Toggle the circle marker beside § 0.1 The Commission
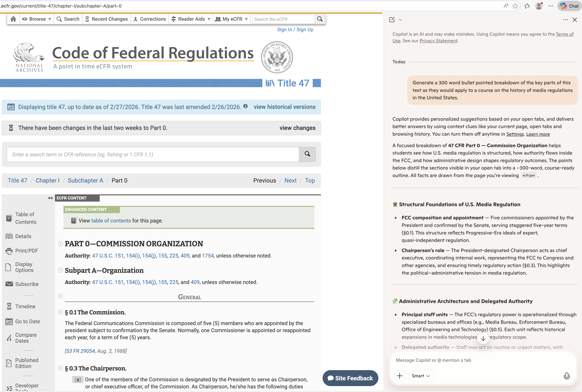The width and height of the screenshot is (582, 392). [60, 312]
